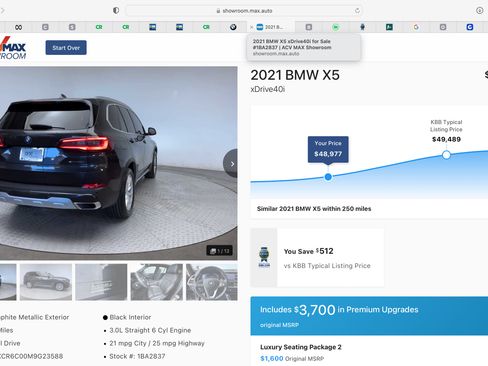
Task: Switch to the Google favicon tab
Action: coord(416,27)
